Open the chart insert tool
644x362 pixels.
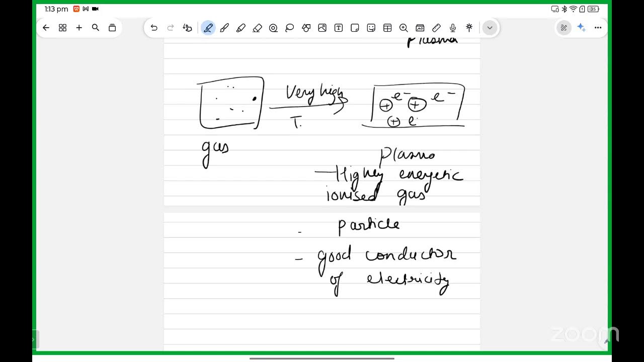pos(420,28)
